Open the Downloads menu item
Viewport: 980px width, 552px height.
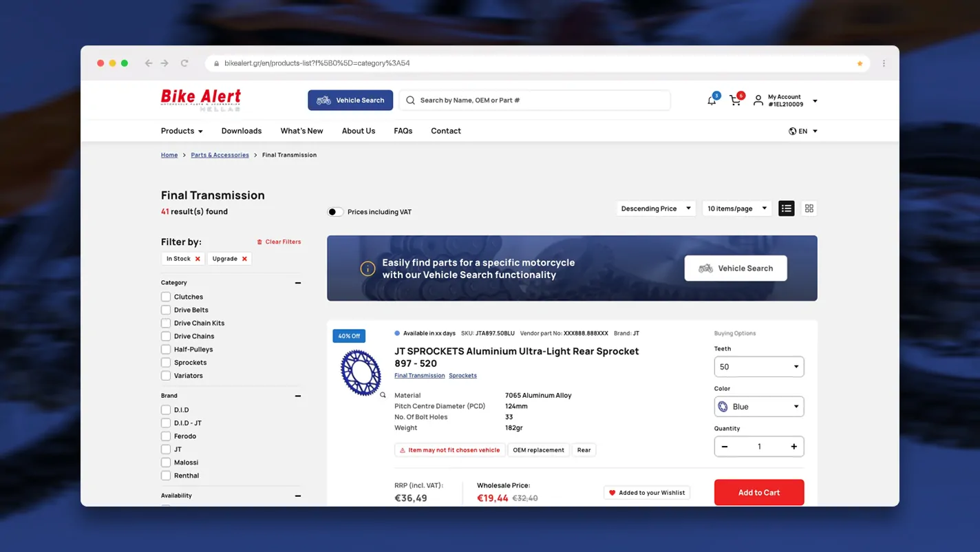[x=242, y=131]
